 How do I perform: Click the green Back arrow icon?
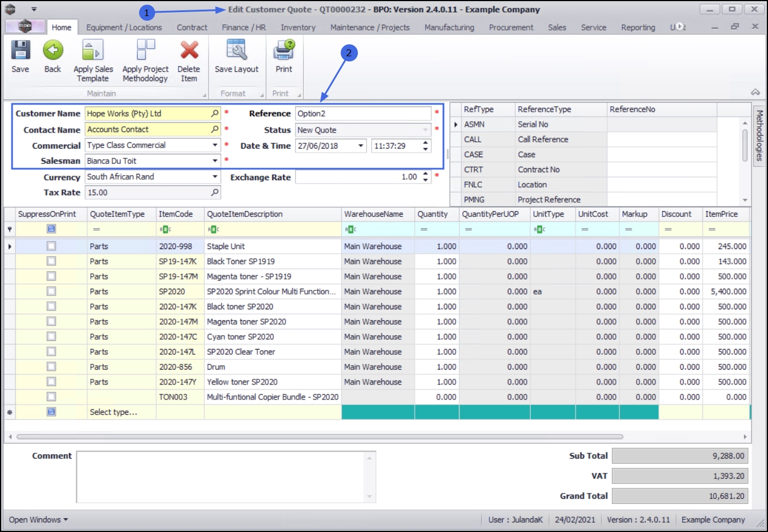tap(53, 52)
